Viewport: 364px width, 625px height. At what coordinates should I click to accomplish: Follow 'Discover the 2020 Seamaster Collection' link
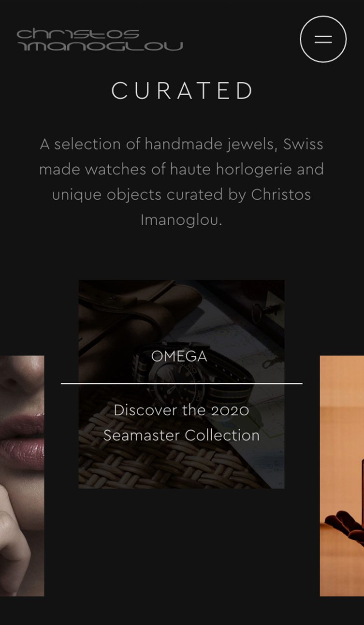point(181,422)
